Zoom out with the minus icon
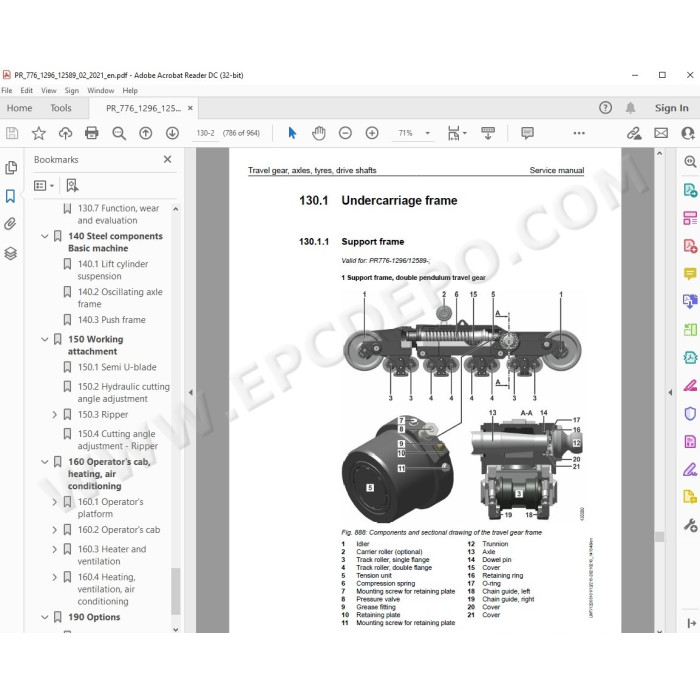 [345, 133]
